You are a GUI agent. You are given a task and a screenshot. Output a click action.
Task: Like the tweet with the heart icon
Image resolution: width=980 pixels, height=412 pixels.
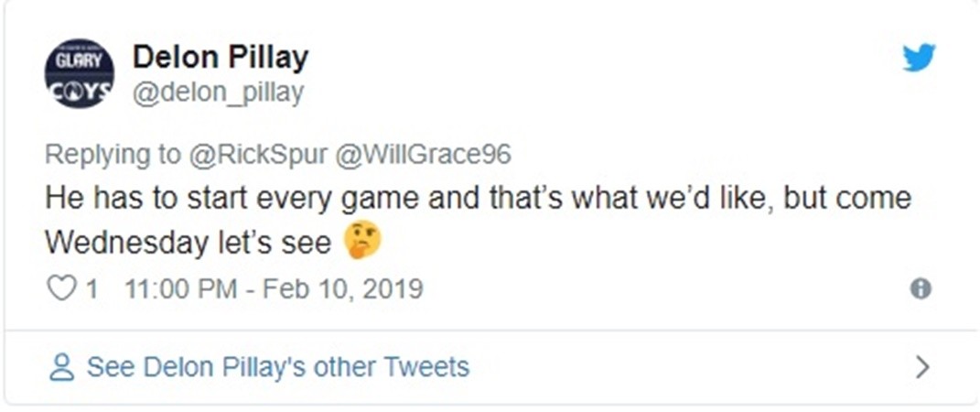click(60, 289)
